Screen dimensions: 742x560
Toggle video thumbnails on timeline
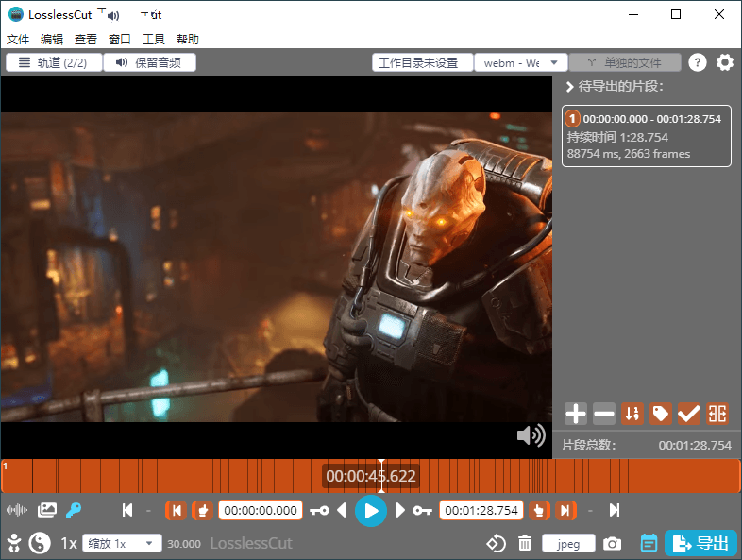click(x=47, y=511)
